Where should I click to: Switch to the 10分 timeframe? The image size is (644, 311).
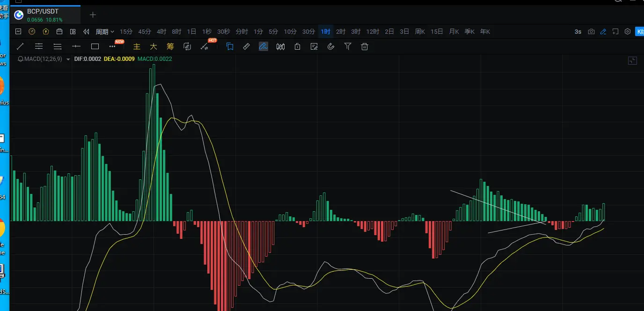coord(290,31)
